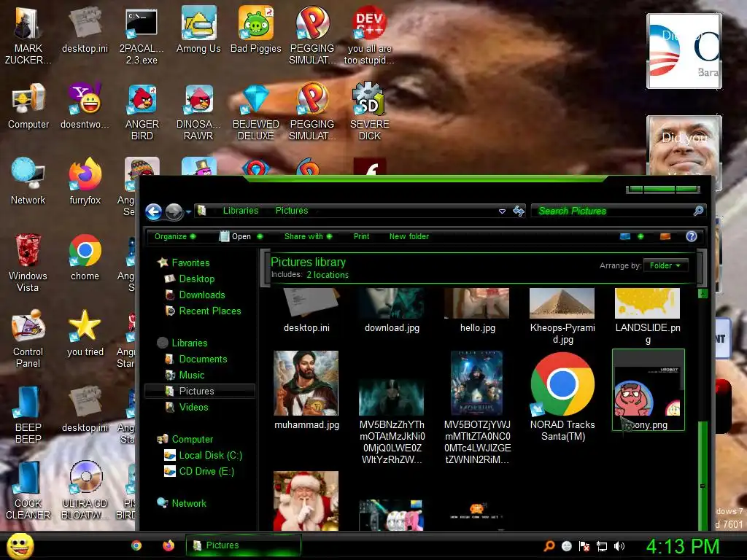Select the BEEP BEEP desktop icon

[28, 415]
